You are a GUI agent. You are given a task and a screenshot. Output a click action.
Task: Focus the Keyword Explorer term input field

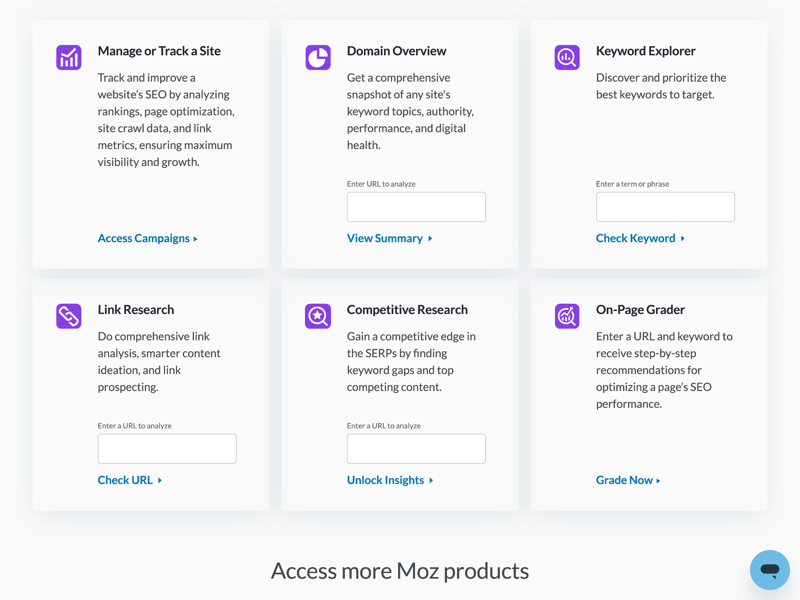click(665, 207)
